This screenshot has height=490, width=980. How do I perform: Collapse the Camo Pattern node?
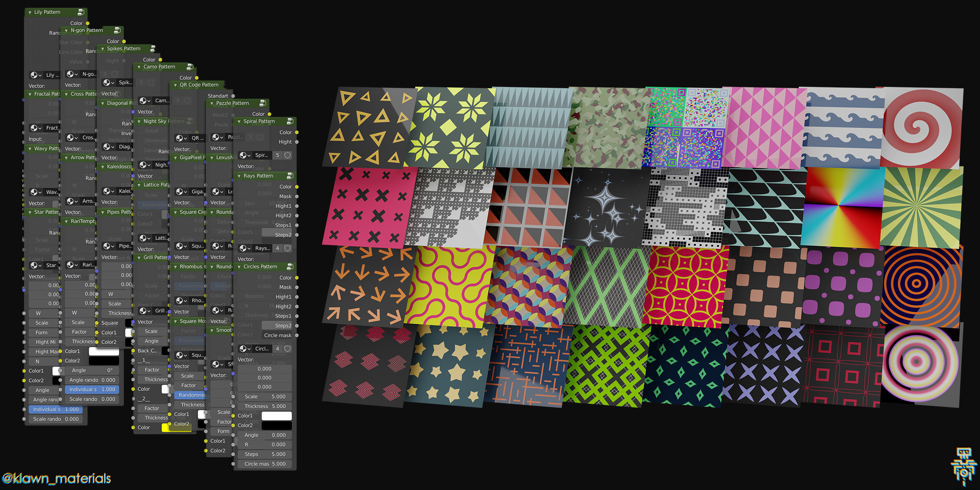[x=139, y=67]
